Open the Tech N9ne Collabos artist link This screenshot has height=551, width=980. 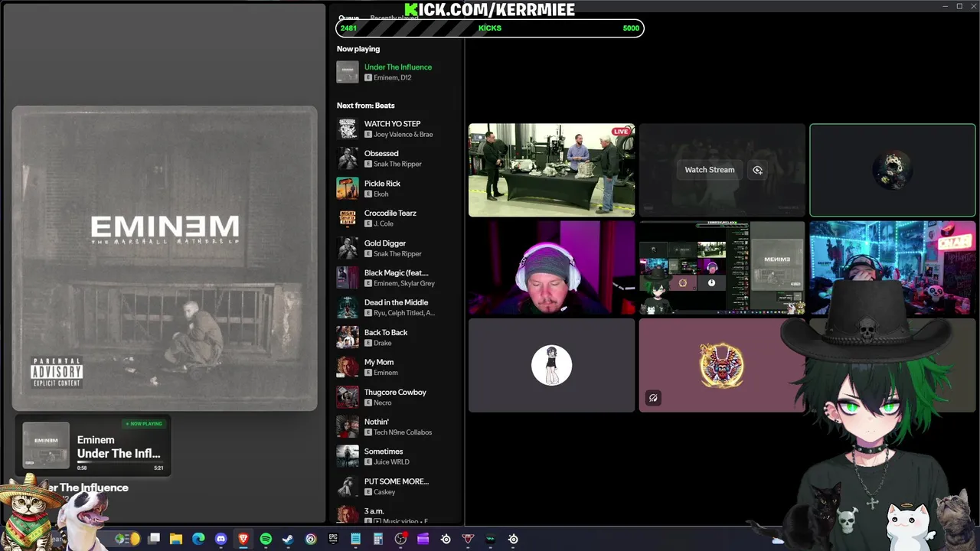pos(403,432)
